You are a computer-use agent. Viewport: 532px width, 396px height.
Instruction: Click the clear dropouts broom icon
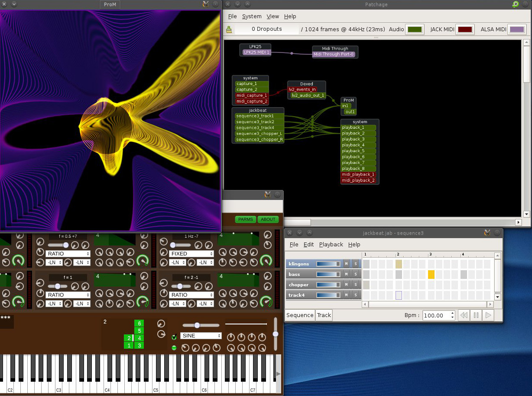(x=229, y=29)
